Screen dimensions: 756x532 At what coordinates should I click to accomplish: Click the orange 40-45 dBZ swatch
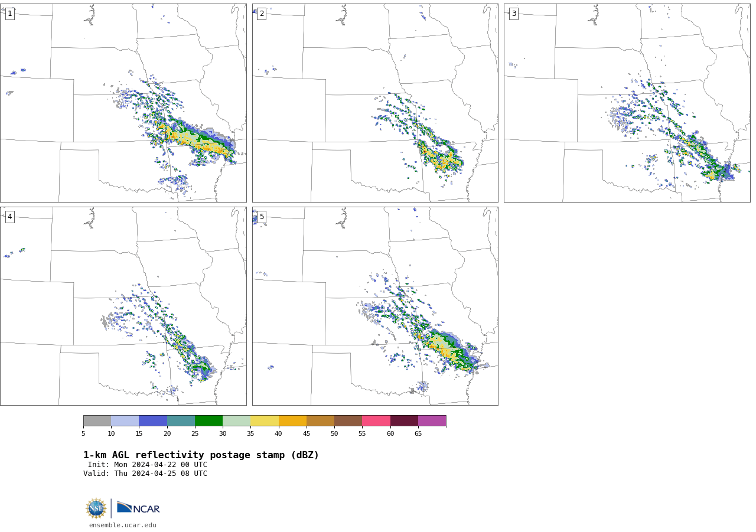[292, 421]
